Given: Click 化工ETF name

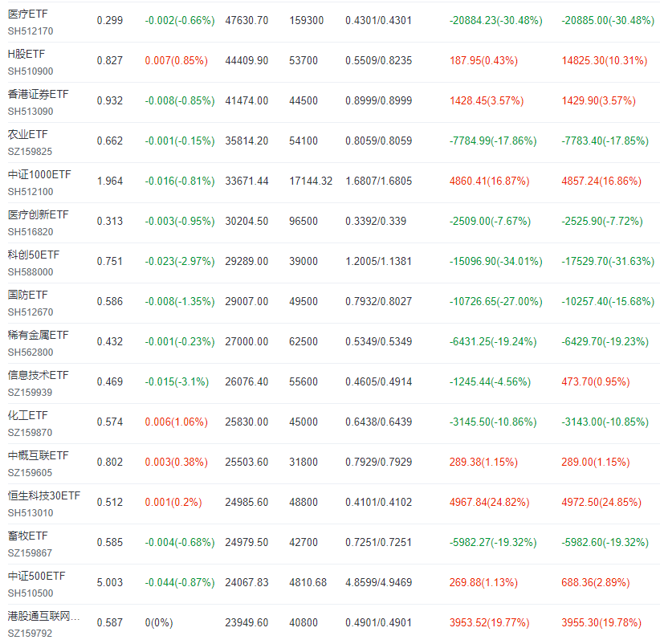Looking at the screenshot, I should pyautogui.click(x=28, y=415).
